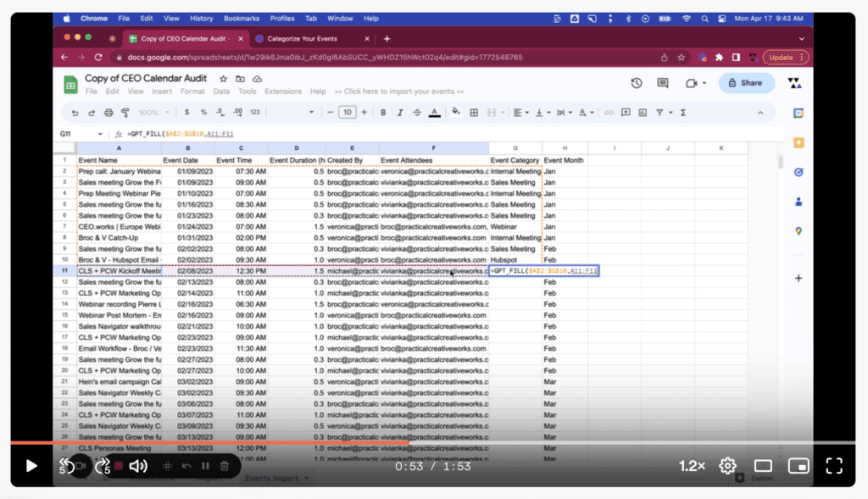
Task: Open the Sheets Format menu
Action: tap(192, 91)
